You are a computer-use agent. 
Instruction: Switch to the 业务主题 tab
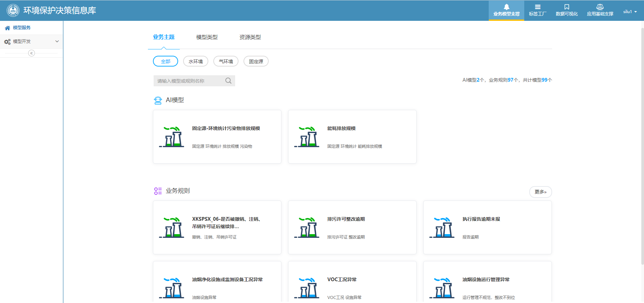[164, 37]
